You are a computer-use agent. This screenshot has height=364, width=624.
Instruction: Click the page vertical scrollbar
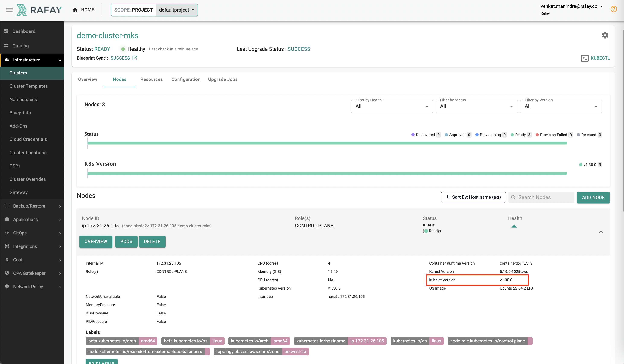[623, 120]
